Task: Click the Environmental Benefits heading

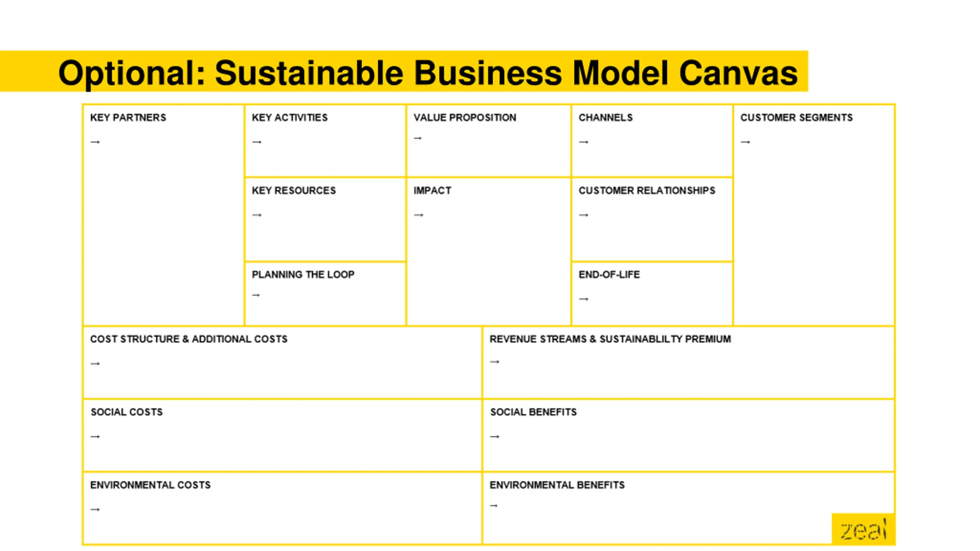Action: [557, 485]
